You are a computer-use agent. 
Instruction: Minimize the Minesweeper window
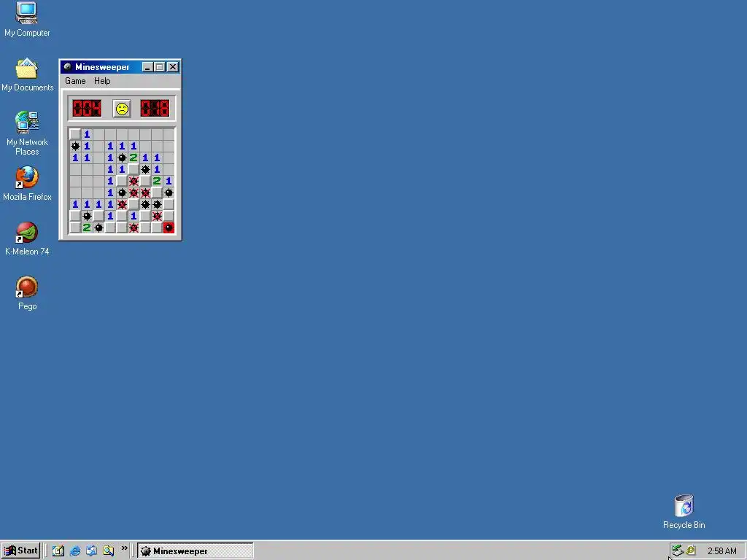point(147,67)
